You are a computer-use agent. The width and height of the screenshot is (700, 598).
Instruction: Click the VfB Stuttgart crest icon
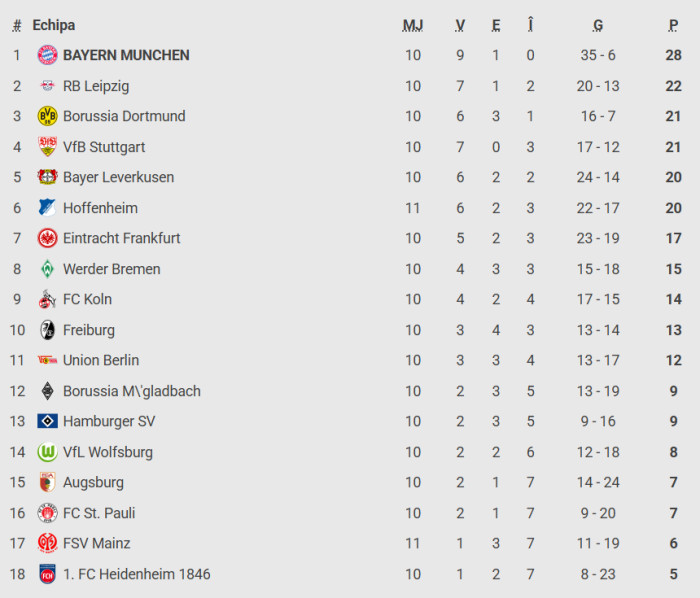click(x=47, y=147)
